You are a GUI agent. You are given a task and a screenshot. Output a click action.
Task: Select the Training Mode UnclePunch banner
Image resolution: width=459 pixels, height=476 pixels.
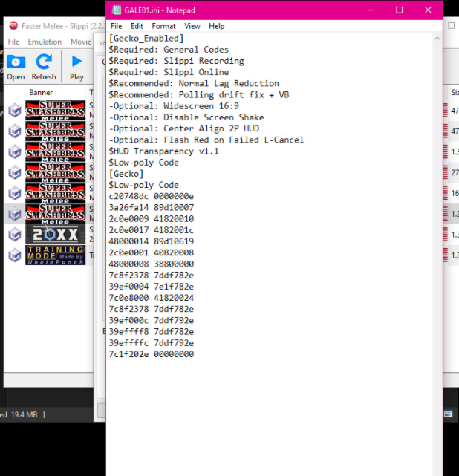pyautogui.click(x=55, y=255)
